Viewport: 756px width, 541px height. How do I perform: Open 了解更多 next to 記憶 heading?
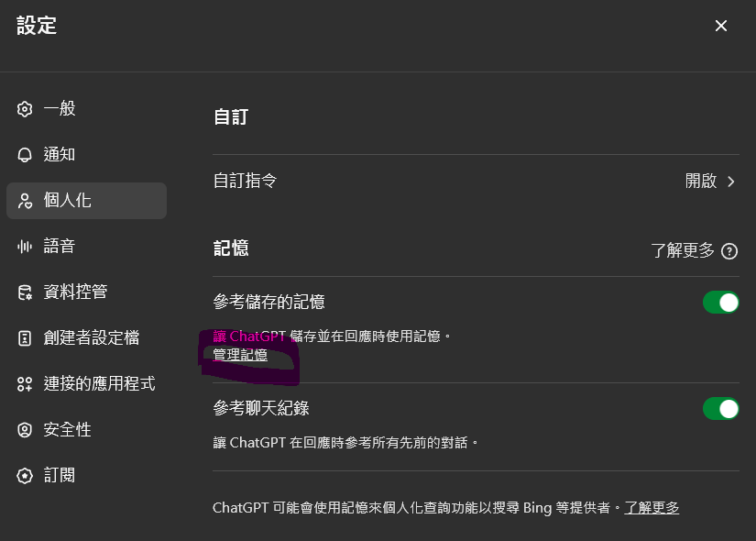(682, 250)
